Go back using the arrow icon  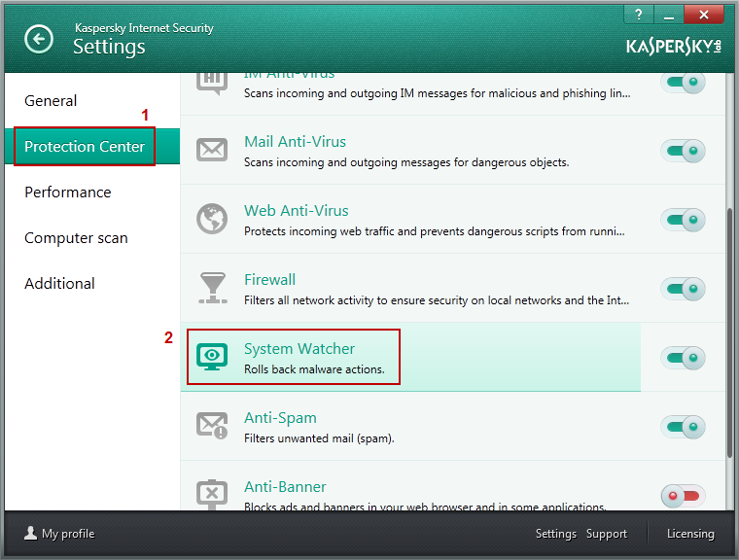tap(39, 39)
